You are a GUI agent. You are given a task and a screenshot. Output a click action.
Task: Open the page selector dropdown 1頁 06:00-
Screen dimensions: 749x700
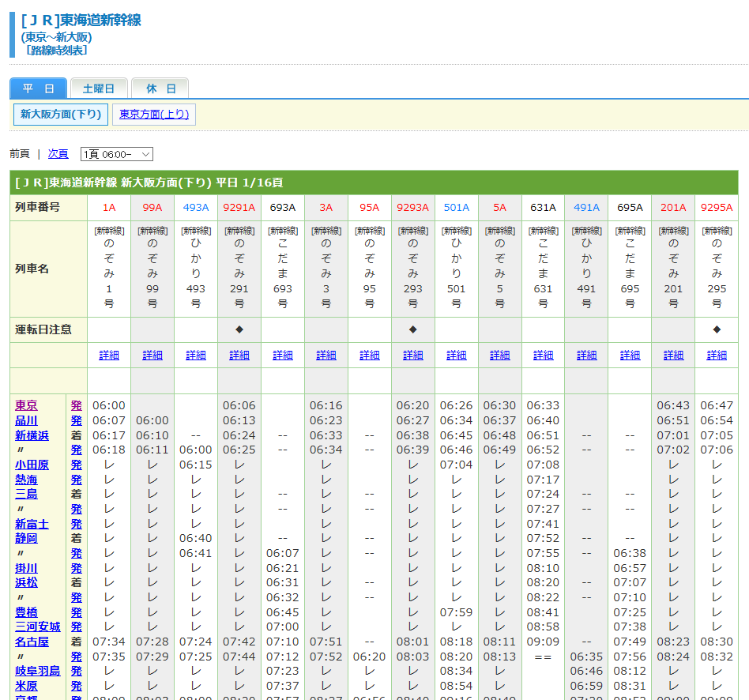click(x=117, y=154)
